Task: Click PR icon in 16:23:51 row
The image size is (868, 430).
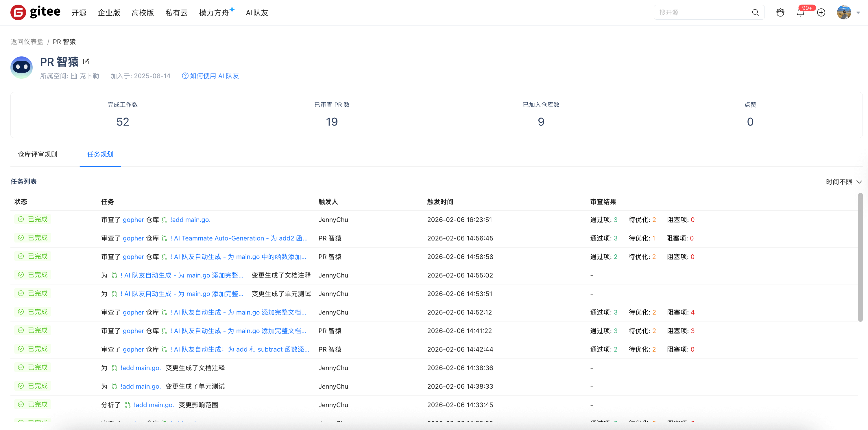Action: [x=164, y=220]
